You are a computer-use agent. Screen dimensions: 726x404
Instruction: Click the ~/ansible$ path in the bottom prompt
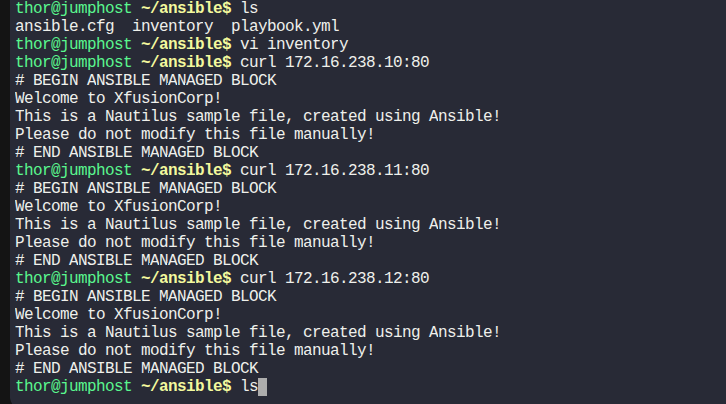[x=186, y=386]
